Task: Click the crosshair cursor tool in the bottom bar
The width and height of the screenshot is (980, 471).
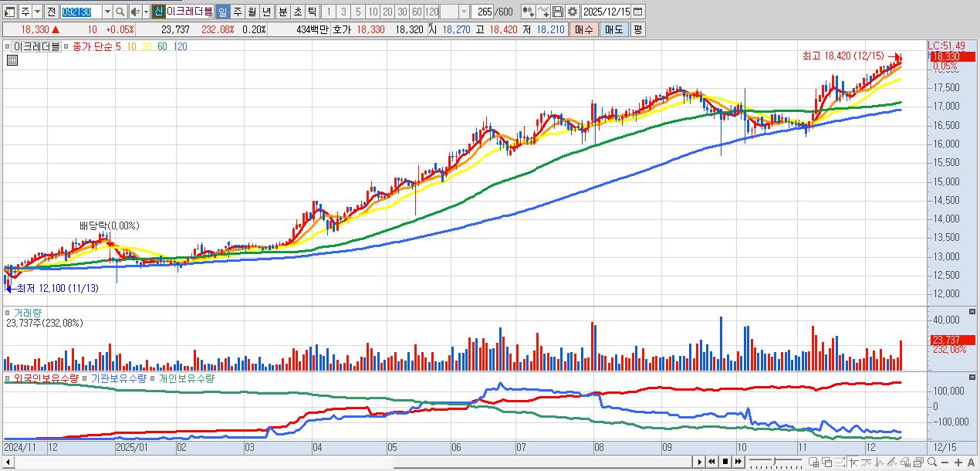Action: click(x=854, y=462)
